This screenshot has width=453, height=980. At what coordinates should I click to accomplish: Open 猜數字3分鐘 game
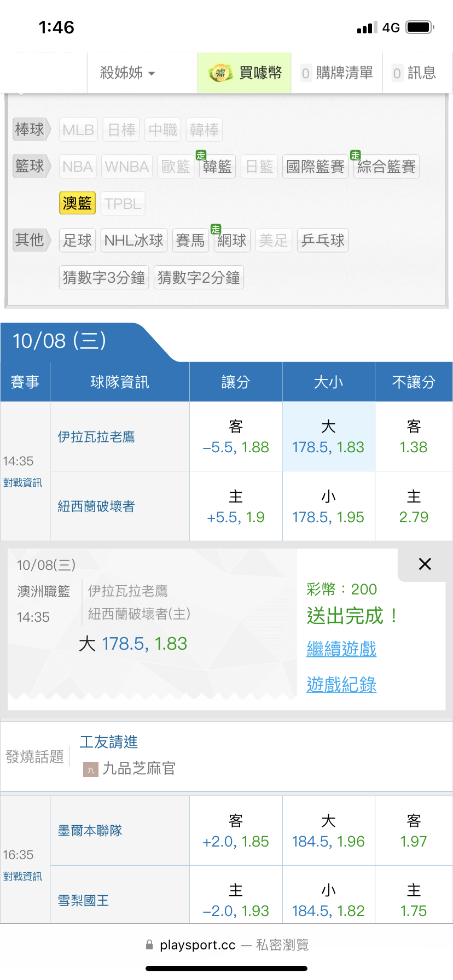(104, 278)
